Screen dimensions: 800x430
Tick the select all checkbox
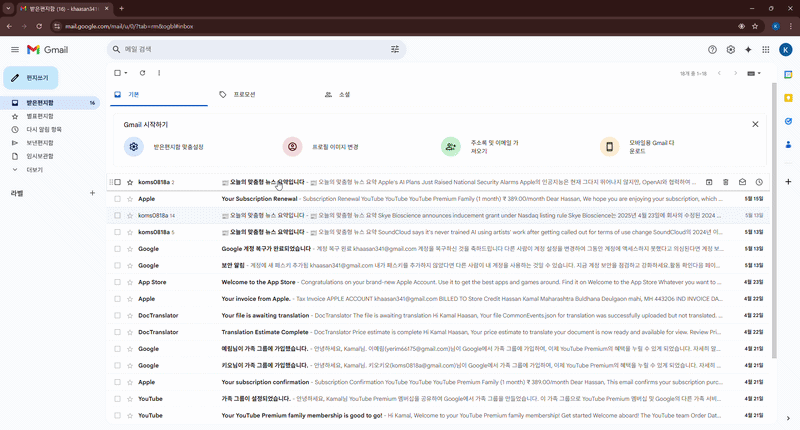pyautogui.click(x=117, y=73)
